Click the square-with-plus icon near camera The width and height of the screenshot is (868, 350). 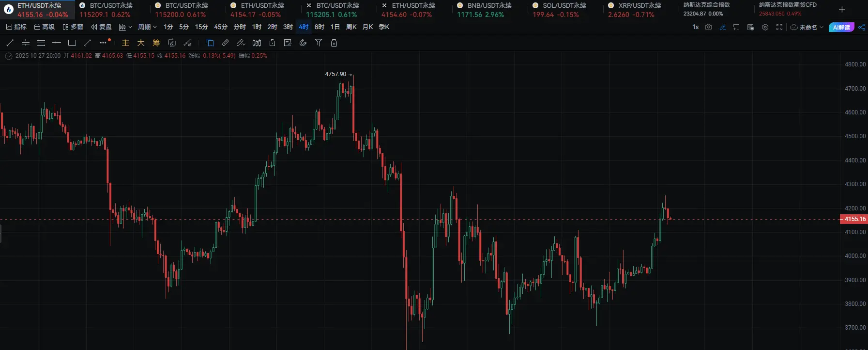736,27
